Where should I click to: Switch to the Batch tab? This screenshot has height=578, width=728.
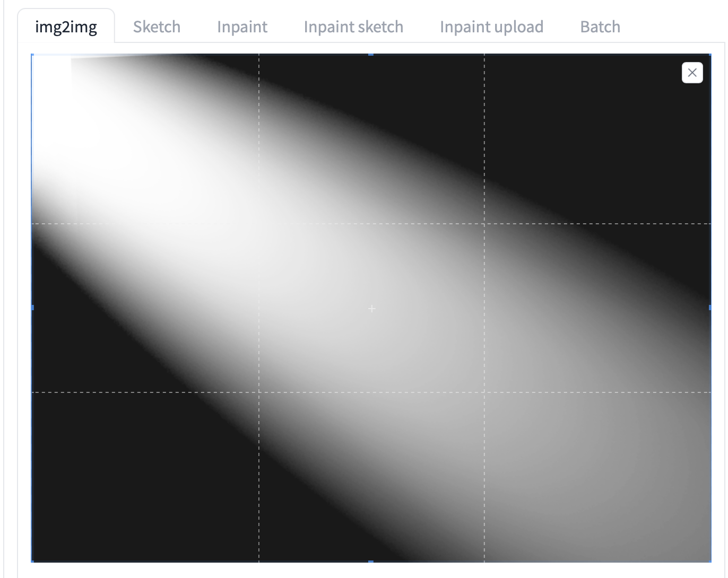point(600,27)
